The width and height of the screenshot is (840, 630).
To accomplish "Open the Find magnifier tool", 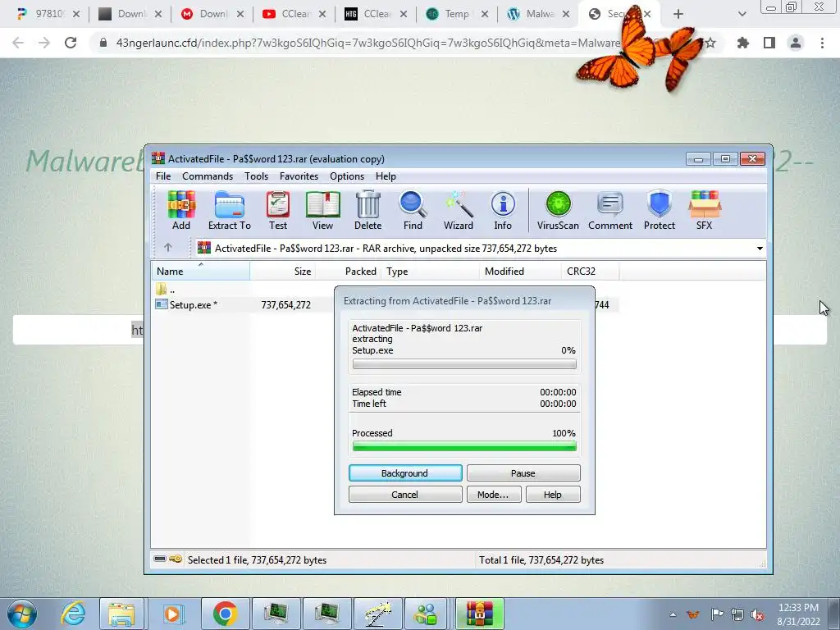I will coord(413,210).
